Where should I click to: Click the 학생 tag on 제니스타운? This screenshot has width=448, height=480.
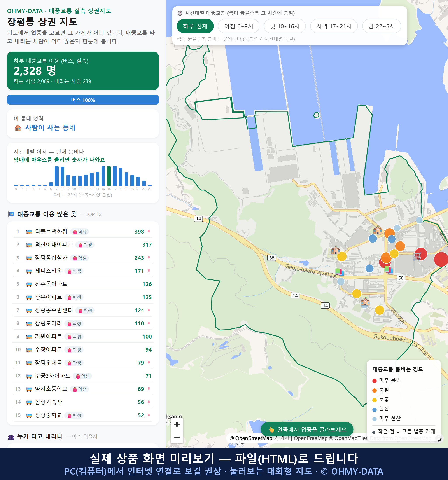[x=74, y=271]
